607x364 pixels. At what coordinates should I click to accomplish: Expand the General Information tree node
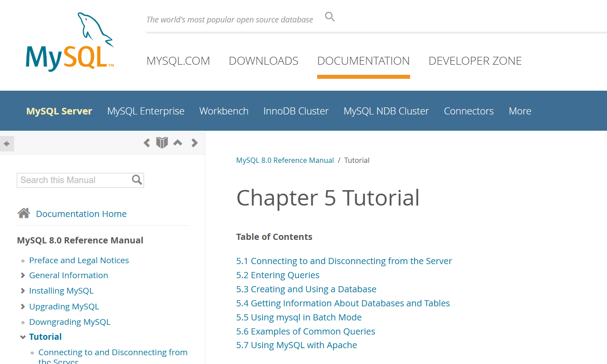pos(23,276)
